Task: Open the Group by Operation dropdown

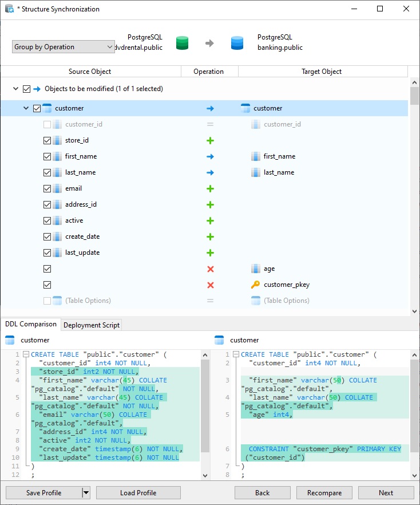Action: point(64,47)
